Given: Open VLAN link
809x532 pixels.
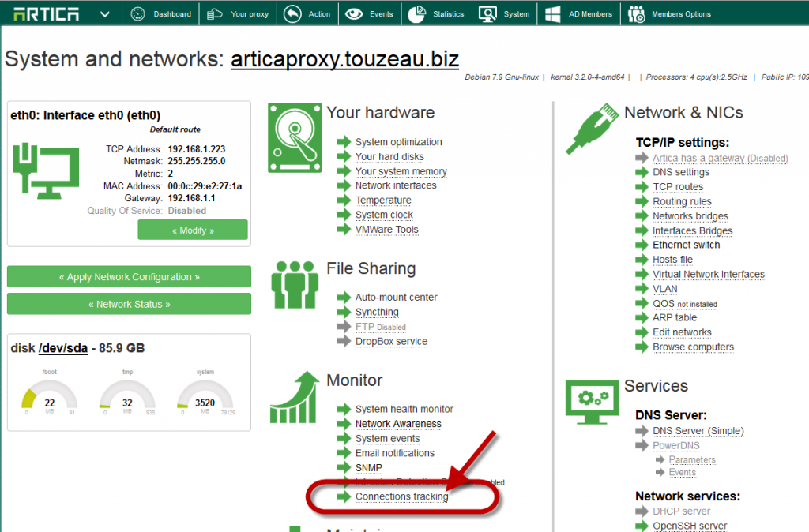Looking at the screenshot, I should [x=665, y=289].
